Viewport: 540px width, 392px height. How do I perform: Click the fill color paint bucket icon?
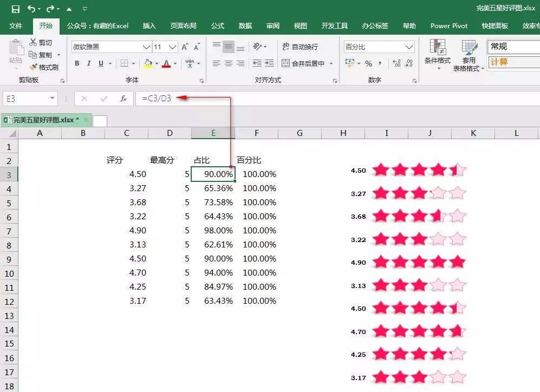148,63
